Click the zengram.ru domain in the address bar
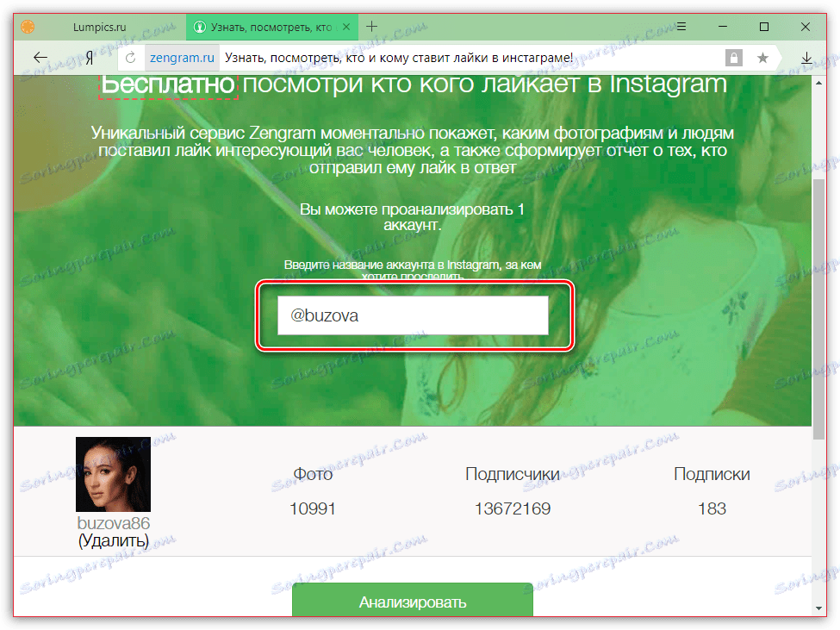This screenshot has width=840, height=630. pos(182,58)
